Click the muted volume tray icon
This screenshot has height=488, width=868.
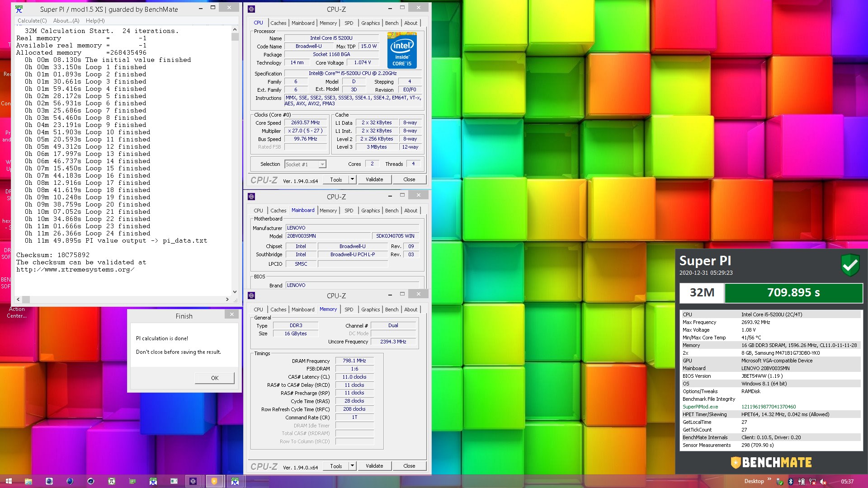point(823,482)
